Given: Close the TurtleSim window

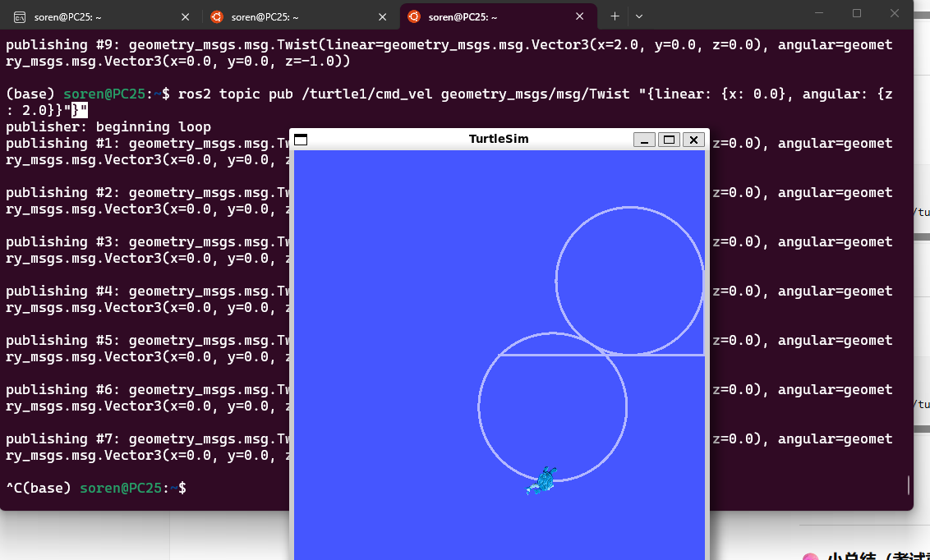Looking at the screenshot, I should click(693, 140).
